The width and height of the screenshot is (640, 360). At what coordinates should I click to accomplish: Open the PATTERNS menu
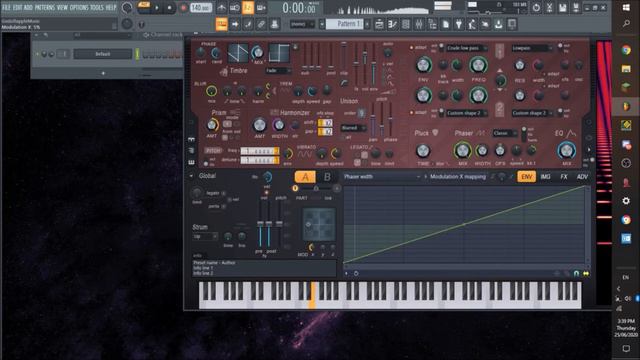[x=44, y=8]
